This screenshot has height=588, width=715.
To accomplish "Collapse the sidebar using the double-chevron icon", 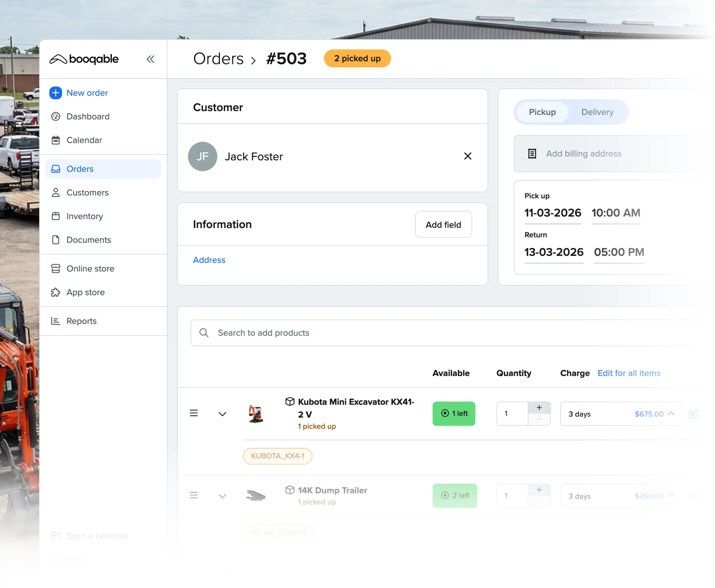I will [x=151, y=59].
